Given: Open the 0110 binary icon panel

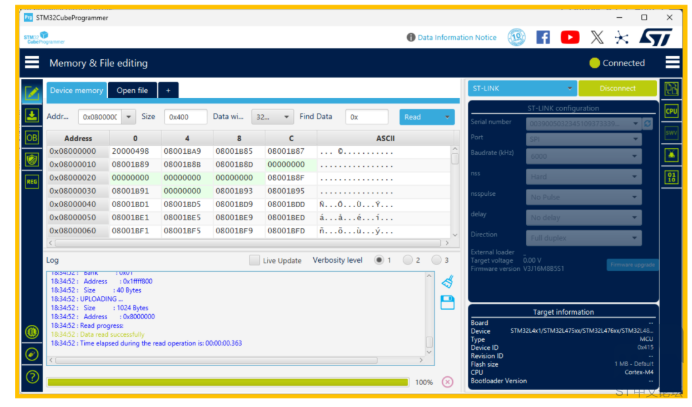Looking at the screenshot, I should [x=671, y=177].
